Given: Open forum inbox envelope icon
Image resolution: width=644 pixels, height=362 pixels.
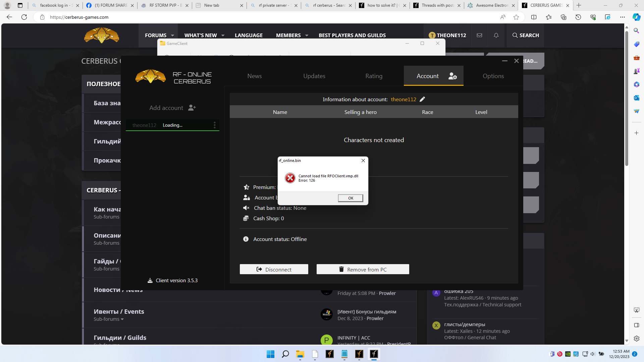Looking at the screenshot, I should click(479, 35).
